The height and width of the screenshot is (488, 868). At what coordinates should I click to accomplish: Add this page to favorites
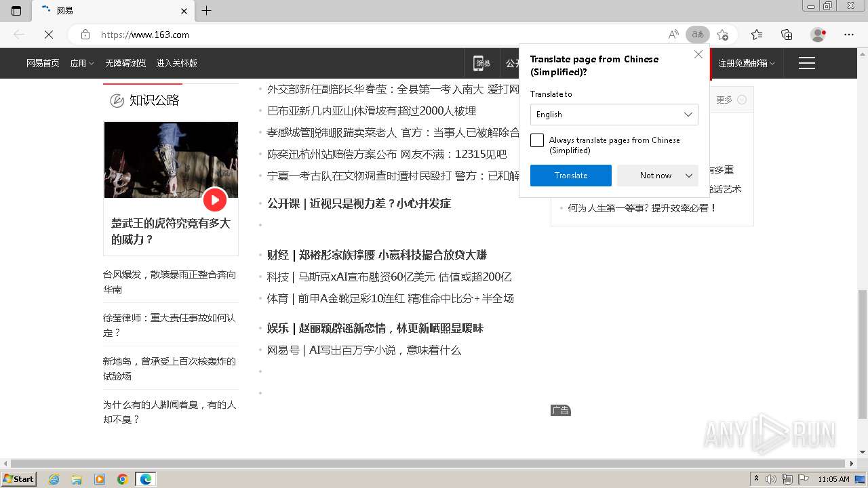(x=723, y=35)
